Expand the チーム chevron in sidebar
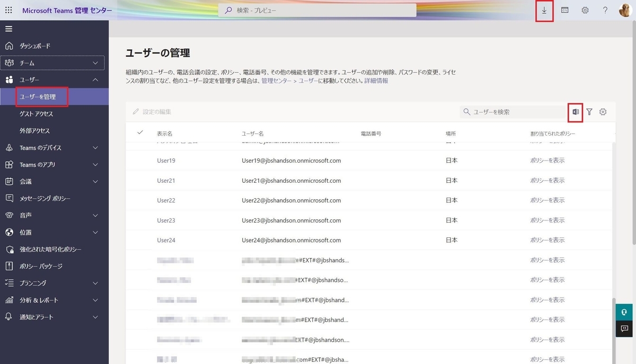The image size is (636, 364). 95,63
